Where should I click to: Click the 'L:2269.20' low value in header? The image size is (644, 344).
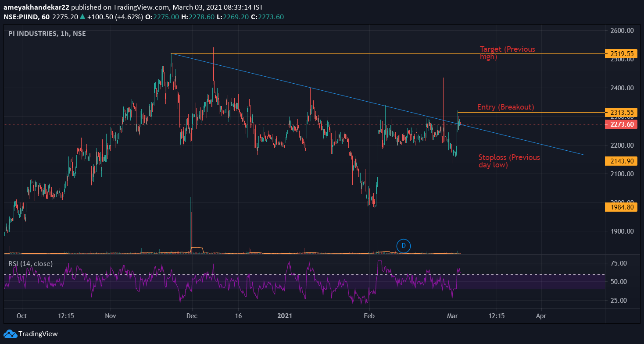233,17
